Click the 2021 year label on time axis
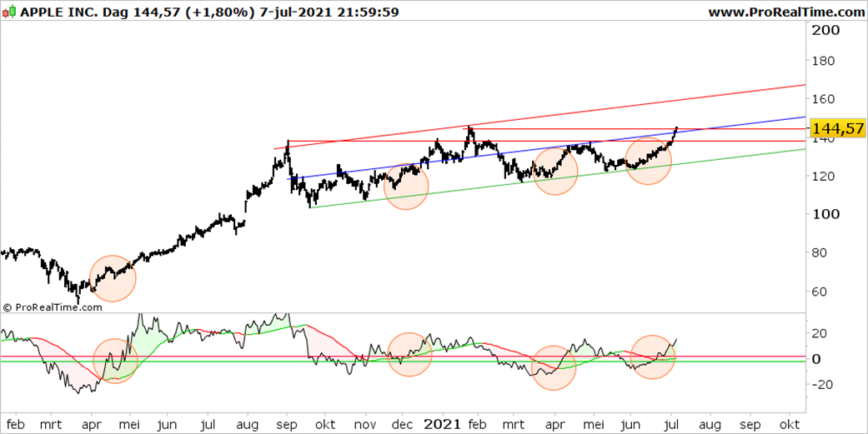The width and height of the screenshot is (868, 434). [442, 424]
